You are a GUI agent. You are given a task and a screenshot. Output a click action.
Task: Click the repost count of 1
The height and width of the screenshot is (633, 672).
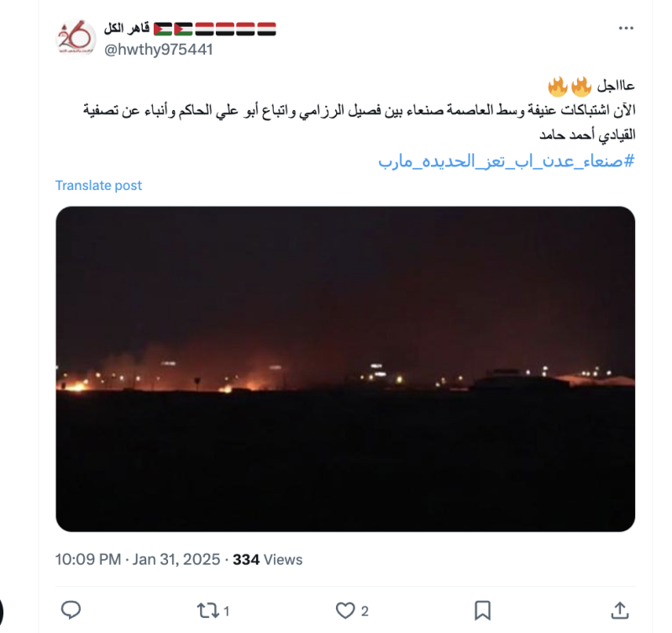point(227,611)
